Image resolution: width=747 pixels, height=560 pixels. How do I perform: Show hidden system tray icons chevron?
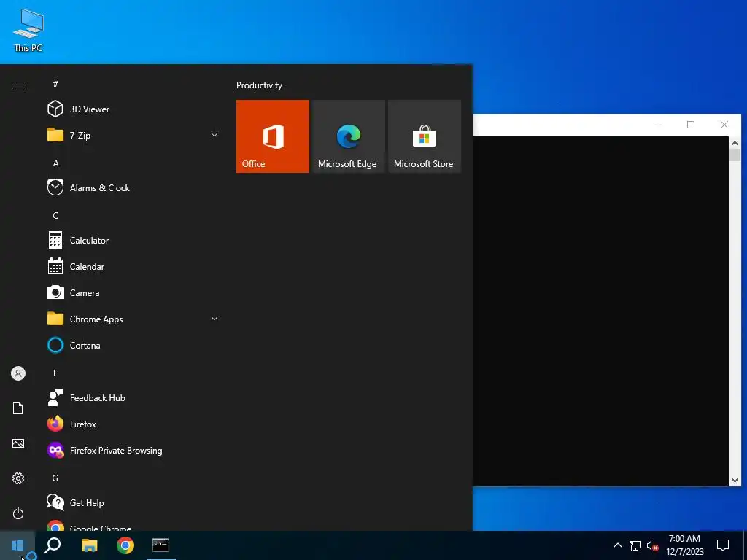[x=617, y=545]
